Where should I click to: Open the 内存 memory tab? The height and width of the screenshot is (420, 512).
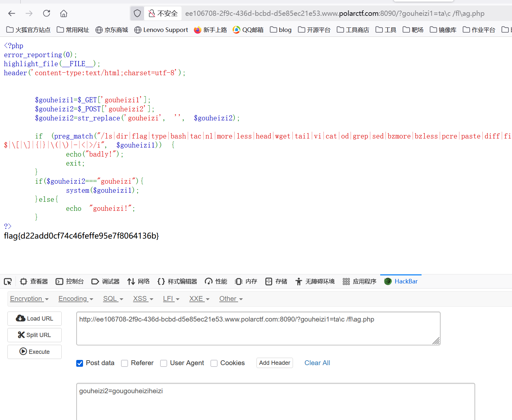click(x=246, y=282)
